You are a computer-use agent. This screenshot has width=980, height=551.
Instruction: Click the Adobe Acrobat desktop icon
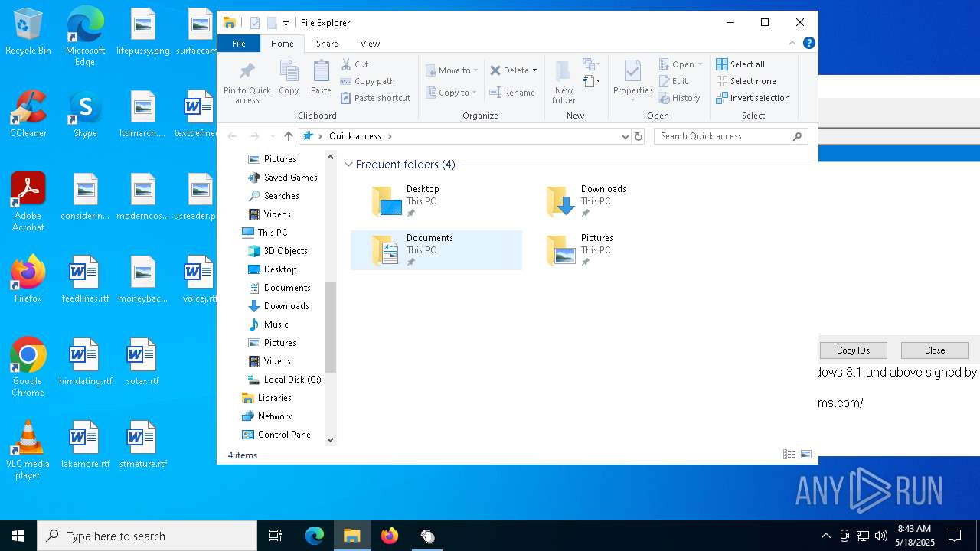(28, 202)
